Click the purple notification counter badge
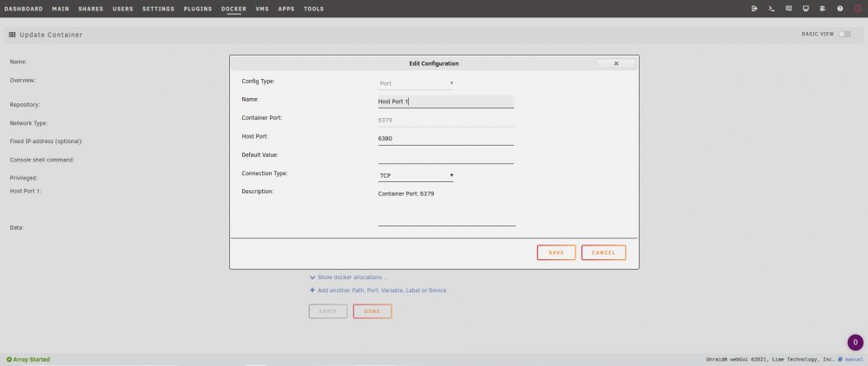 855,342
